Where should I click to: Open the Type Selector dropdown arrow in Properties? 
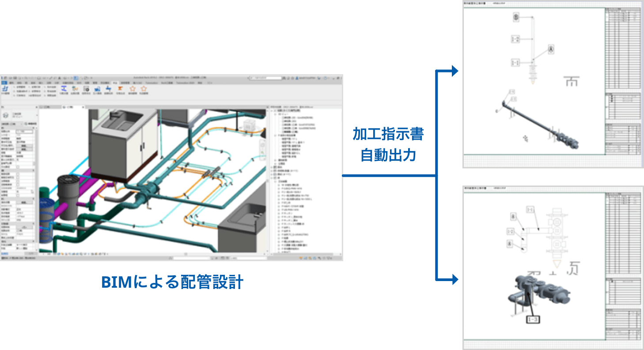(x=37, y=115)
